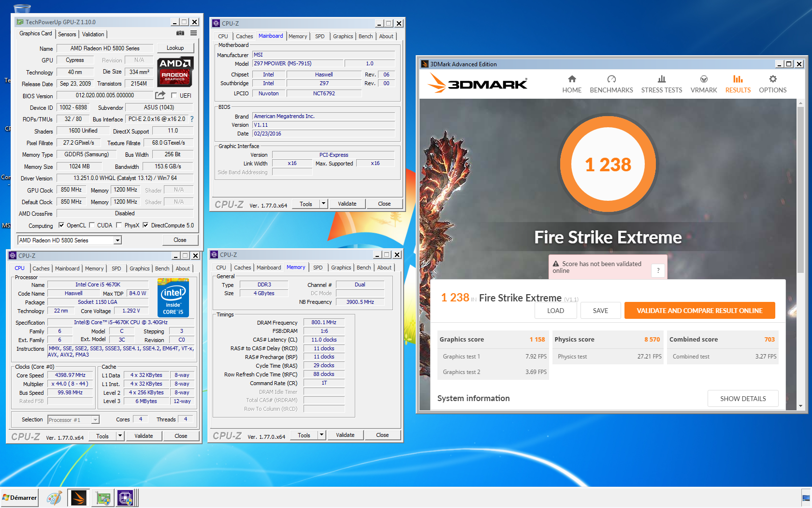
Task: Click VALIDATE AND COMPARE RESULT ONLINE
Action: tap(699, 311)
